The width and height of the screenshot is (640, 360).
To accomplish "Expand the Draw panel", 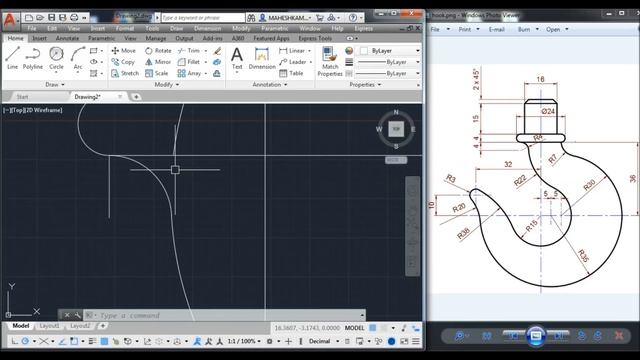I will (55, 84).
